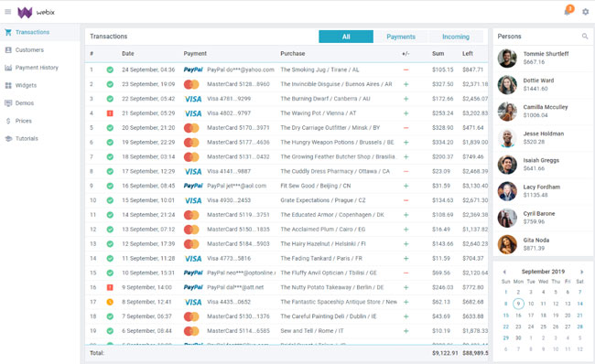Click VISA logo in the 17 September row
This screenshot has height=364, width=595.
click(193, 171)
